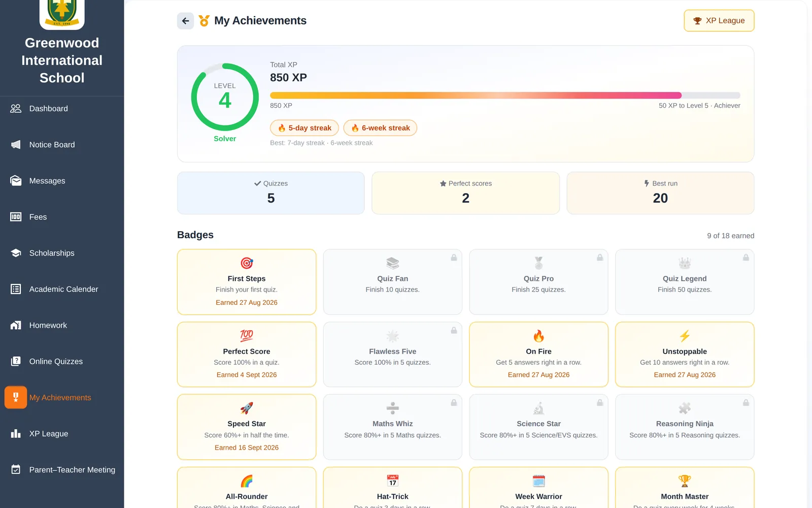The height and width of the screenshot is (508, 812).
Task: Click the Scholarships graduation cap icon
Action: click(x=16, y=253)
